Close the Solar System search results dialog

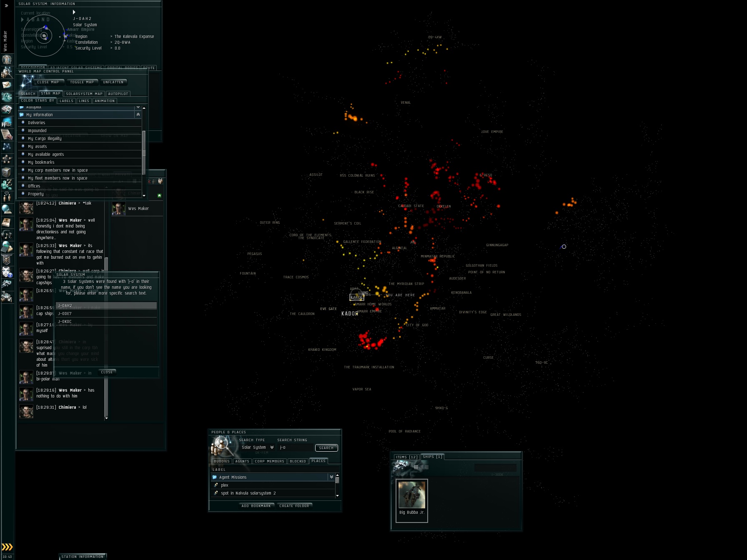[x=107, y=372]
